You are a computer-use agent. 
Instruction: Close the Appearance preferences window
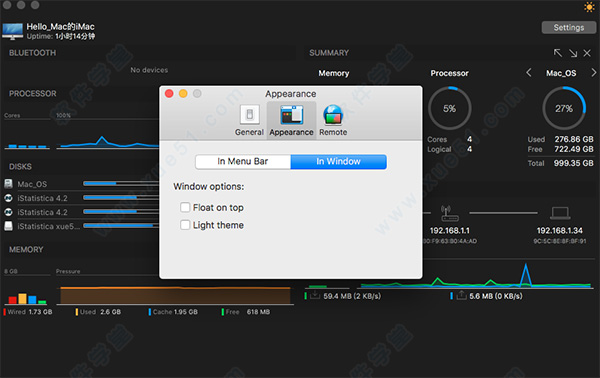tap(169, 93)
